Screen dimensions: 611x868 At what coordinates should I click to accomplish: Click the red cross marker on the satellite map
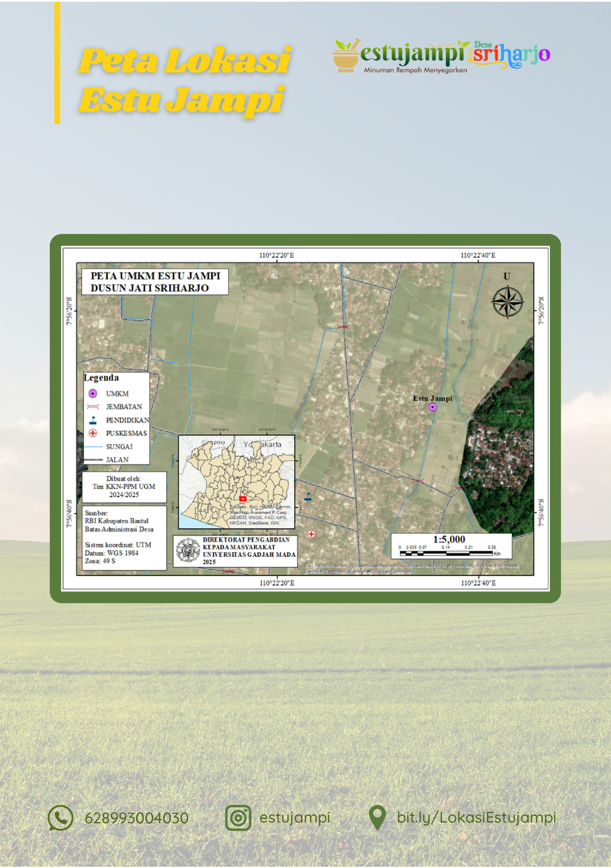point(311,534)
